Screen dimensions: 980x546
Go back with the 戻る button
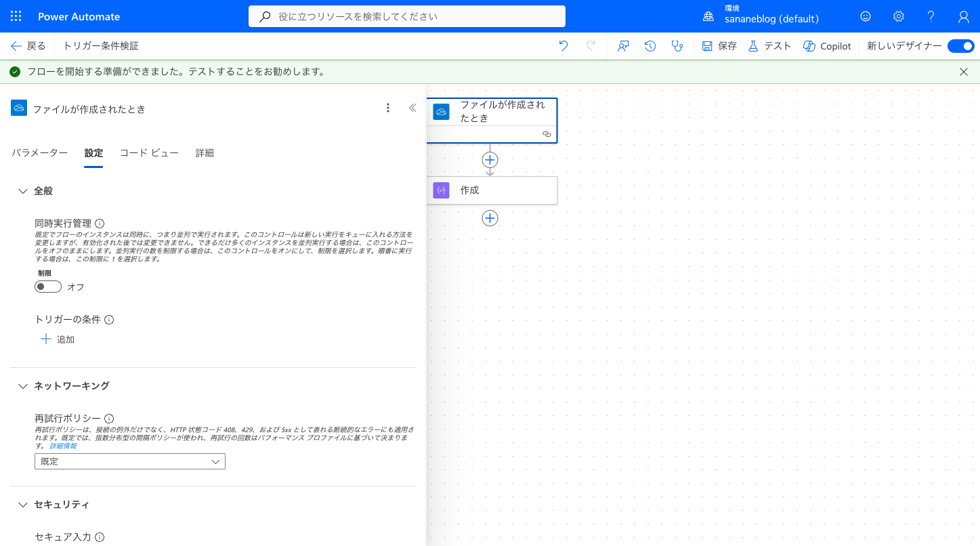coord(28,46)
